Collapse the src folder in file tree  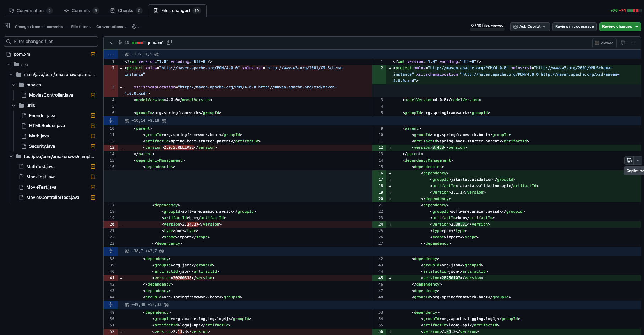pyautogui.click(x=9, y=64)
